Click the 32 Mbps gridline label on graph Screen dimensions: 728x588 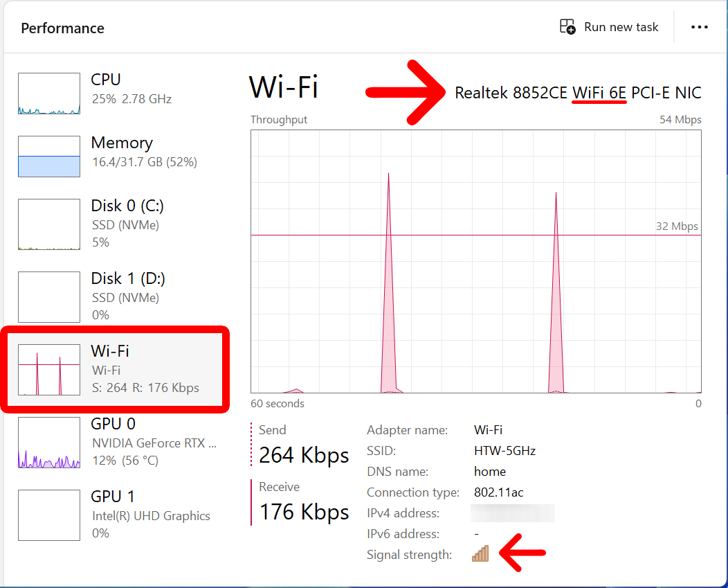pyautogui.click(x=676, y=226)
